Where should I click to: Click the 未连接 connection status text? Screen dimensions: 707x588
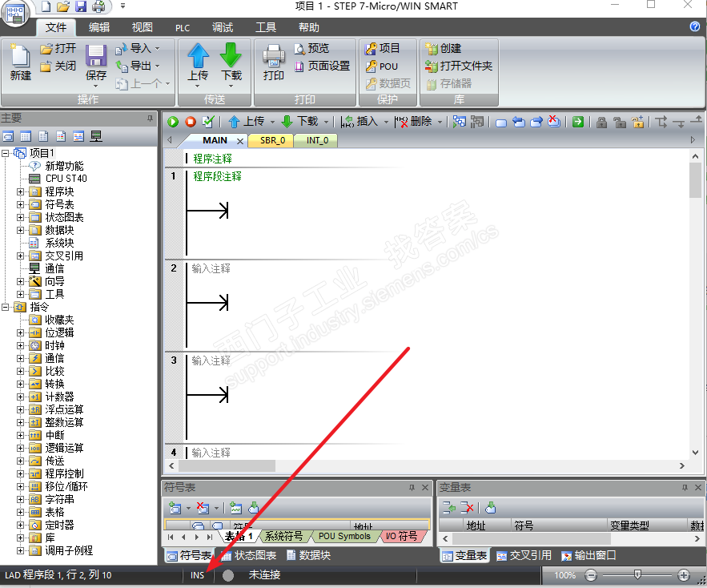tap(265, 575)
